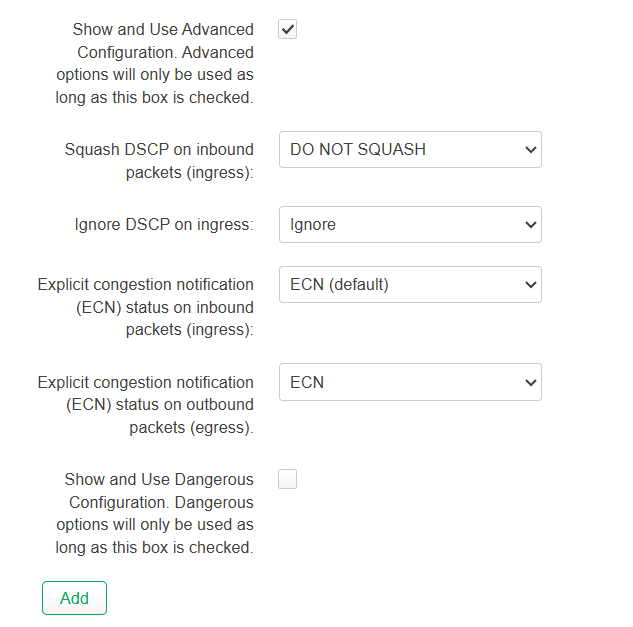Click the Squash DSCP on inbound packets label
The image size is (633, 627).
(160, 160)
